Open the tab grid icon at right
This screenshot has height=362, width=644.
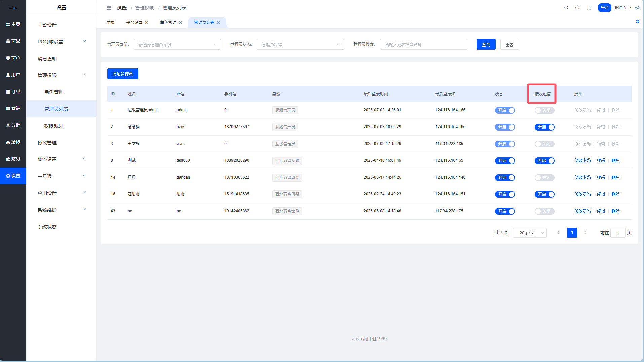(x=637, y=22)
